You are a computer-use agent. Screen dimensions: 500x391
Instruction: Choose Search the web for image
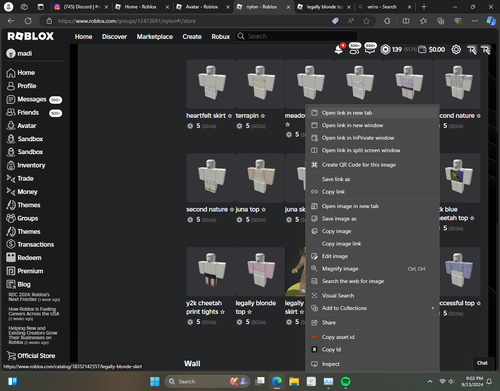[372, 281]
